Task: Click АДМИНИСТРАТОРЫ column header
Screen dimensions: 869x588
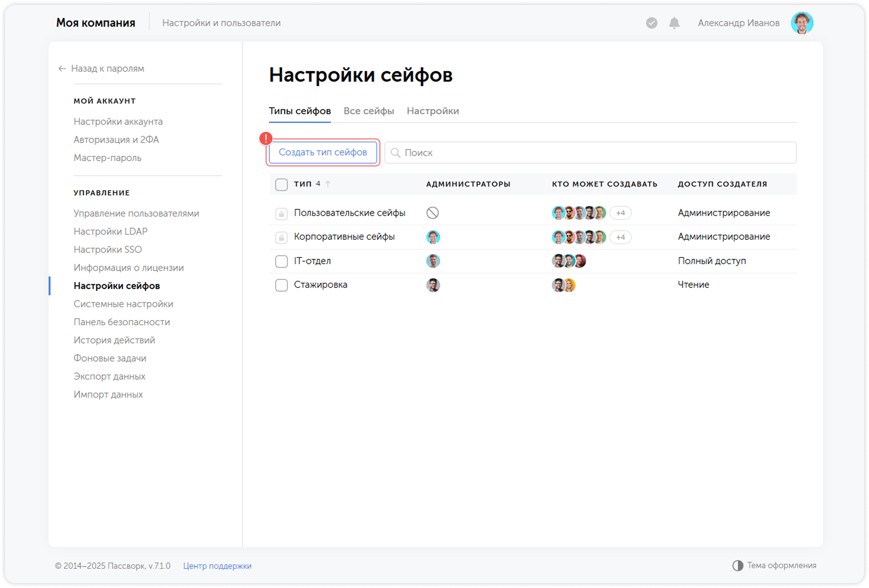Action: coord(468,184)
